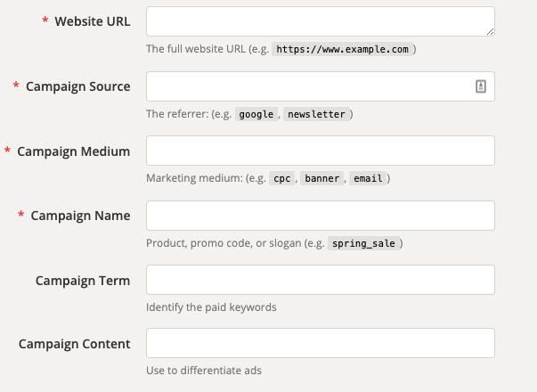537x392 pixels.
Task: Click the autofill contact icon in Campaign Source
Action: 480,86
